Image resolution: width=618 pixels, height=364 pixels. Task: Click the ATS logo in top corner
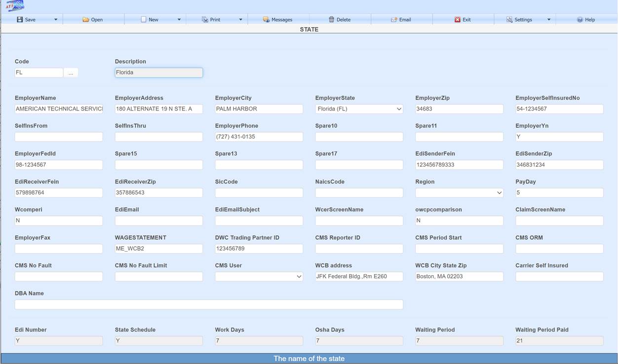pos(15,6)
